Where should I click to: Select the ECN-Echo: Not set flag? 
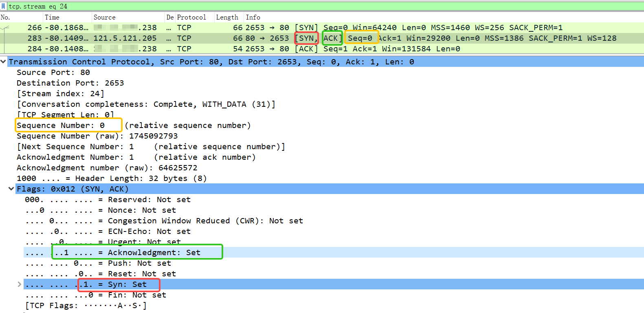tap(108, 231)
